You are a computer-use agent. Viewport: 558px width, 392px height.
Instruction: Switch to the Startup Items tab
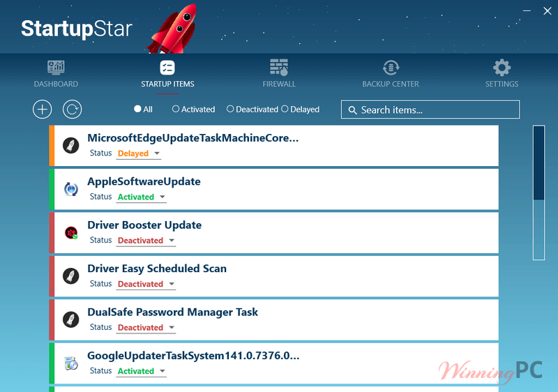pyautogui.click(x=167, y=74)
